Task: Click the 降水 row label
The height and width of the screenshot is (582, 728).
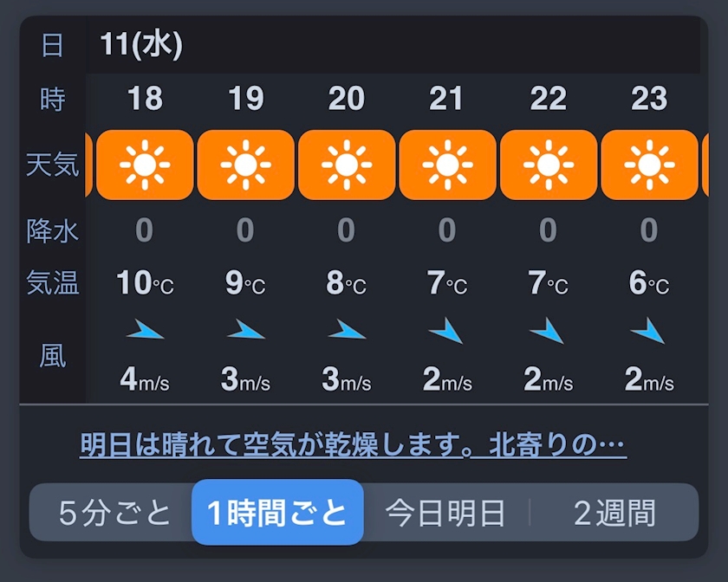Action: 53,230
